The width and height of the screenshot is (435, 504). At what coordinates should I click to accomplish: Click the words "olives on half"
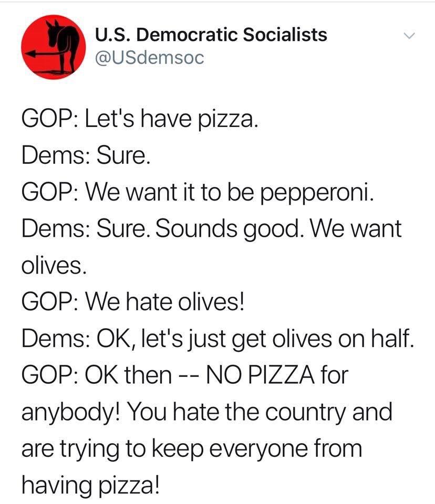(x=342, y=337)
